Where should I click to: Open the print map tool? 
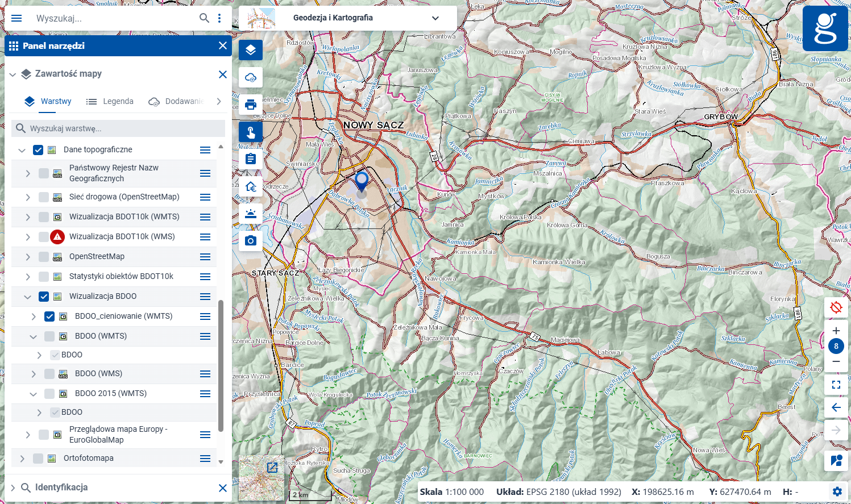point(251,105)
